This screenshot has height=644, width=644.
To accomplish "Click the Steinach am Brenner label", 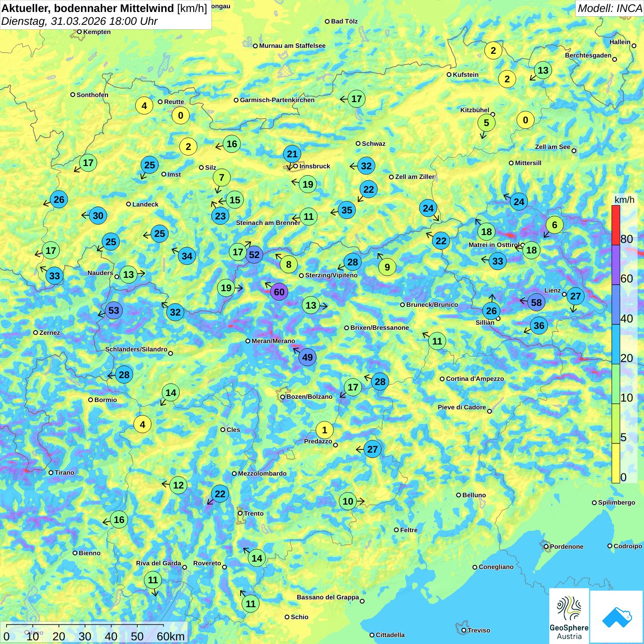I will click(x=268, y=223).
